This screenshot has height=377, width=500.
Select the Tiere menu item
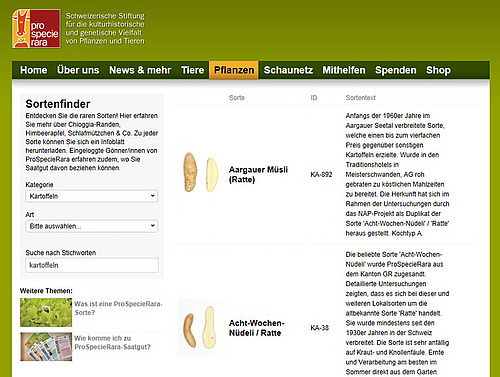point(192,70)
